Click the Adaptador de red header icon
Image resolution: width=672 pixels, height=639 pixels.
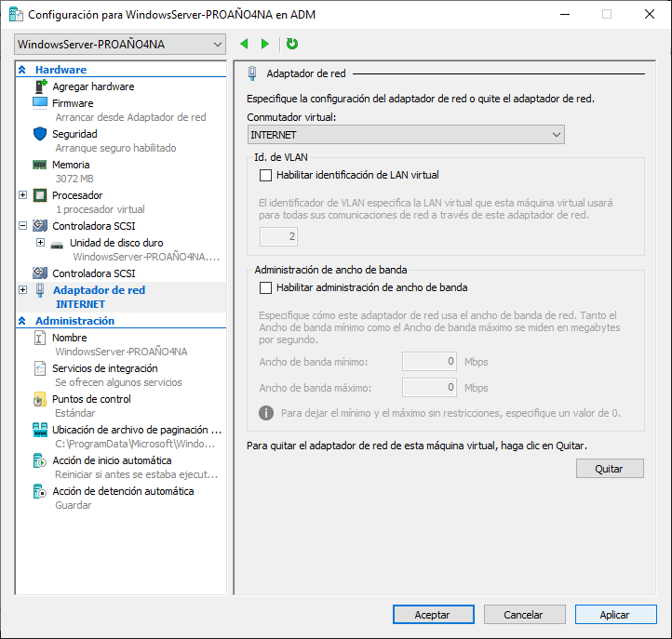252,73
